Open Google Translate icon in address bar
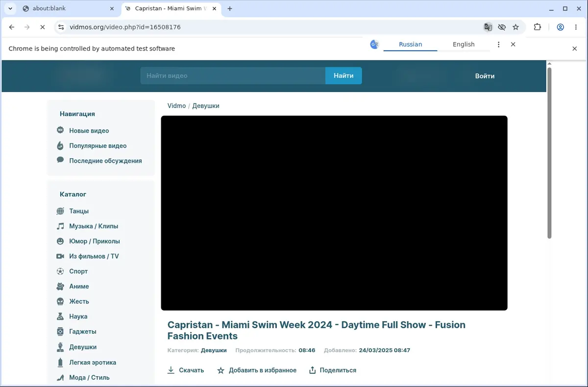This screenshot has height=387, width=588. 488,27
